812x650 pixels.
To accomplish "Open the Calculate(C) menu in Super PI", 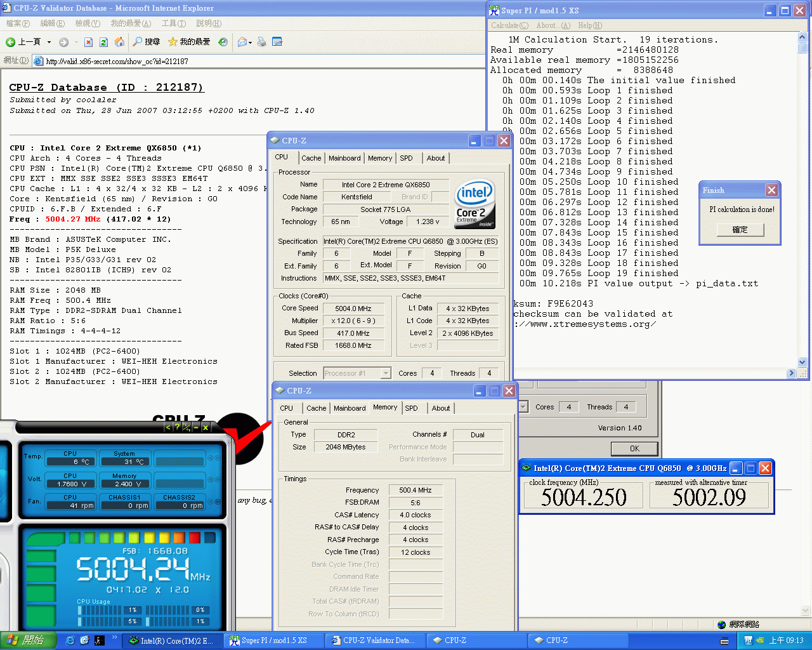I will [509, 25].
